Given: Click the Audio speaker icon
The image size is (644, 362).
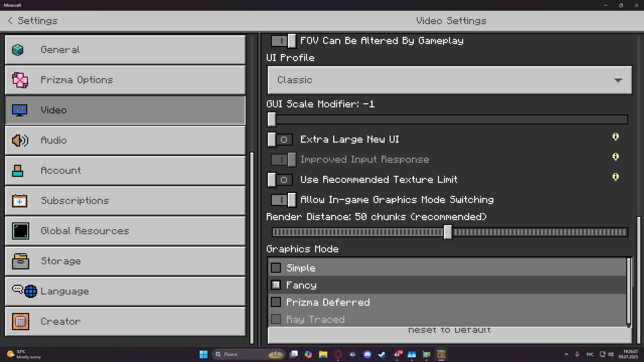Looking at the screenshot, I should click(x=20, y=140).
